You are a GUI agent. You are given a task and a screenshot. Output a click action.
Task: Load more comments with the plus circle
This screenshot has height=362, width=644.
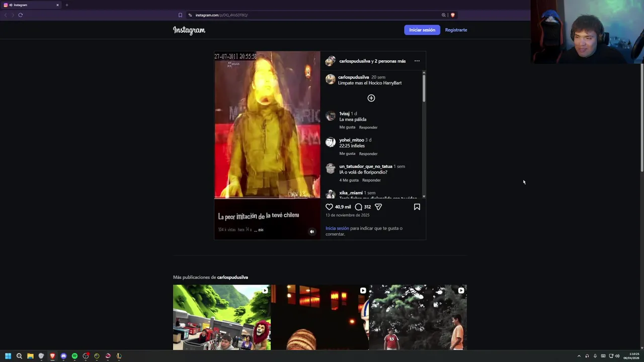[371, 98]
